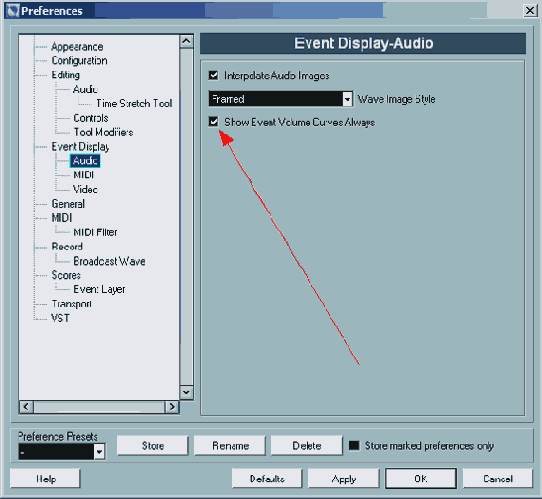The height and width of the screenshot is (499, 542).
Task: Enable Store marked preferences only
Action: (354, 445)
